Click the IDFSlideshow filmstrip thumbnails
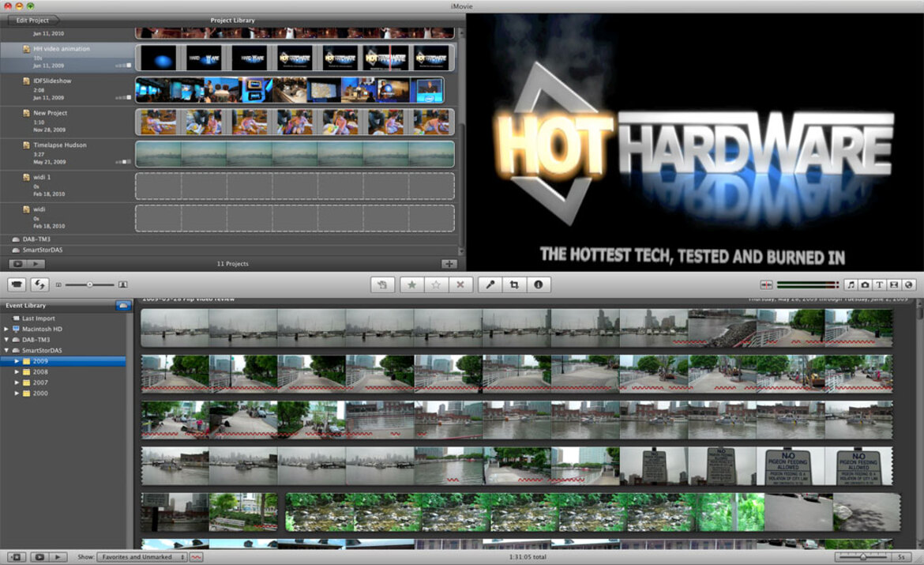This screenshot has width=924, height=565. tap(290, 89)
